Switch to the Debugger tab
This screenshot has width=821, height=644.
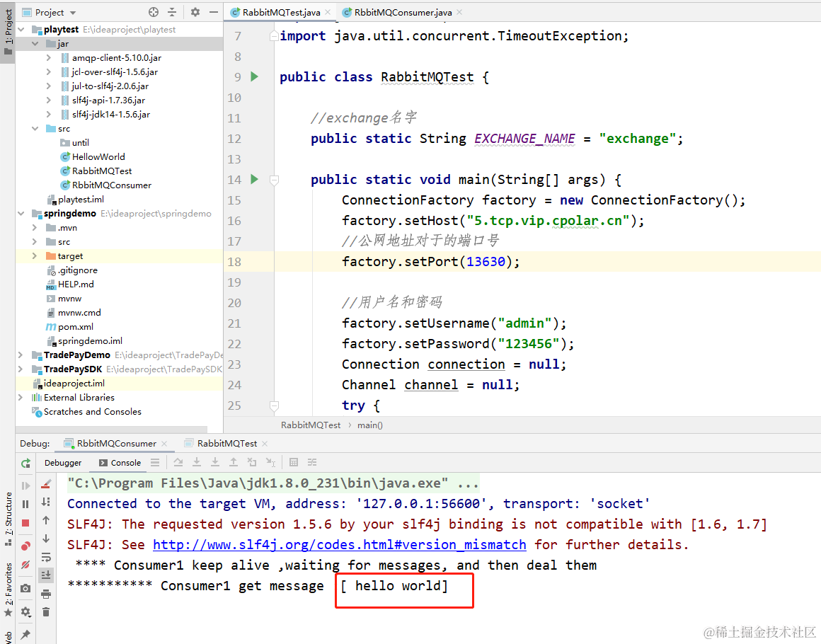click(x=63, y=463)
